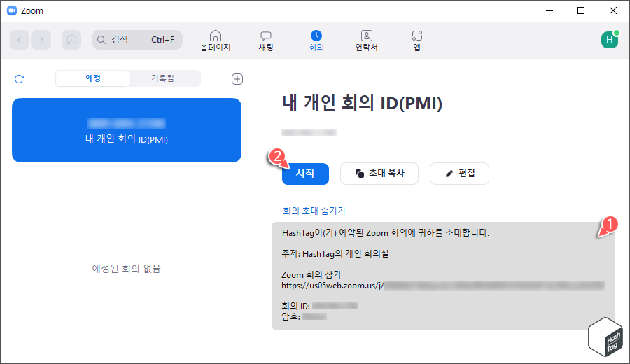Go back with the left arrow button
The image size is (630, 364).
tap(20, 40)
